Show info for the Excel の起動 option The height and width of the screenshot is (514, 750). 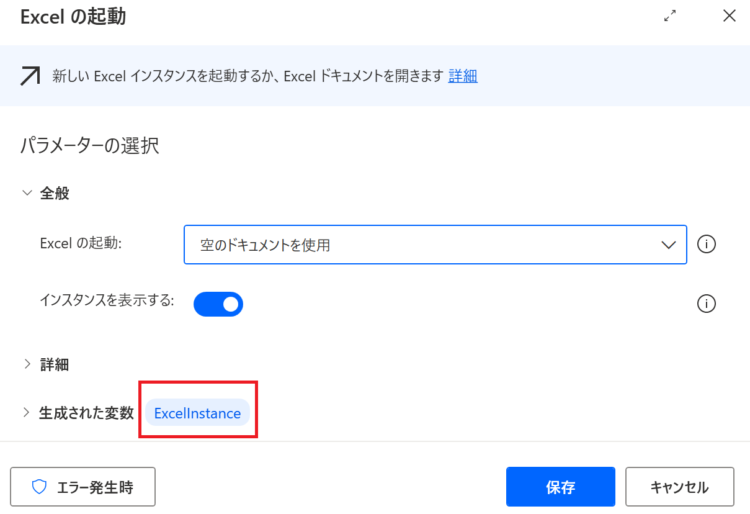706,244
